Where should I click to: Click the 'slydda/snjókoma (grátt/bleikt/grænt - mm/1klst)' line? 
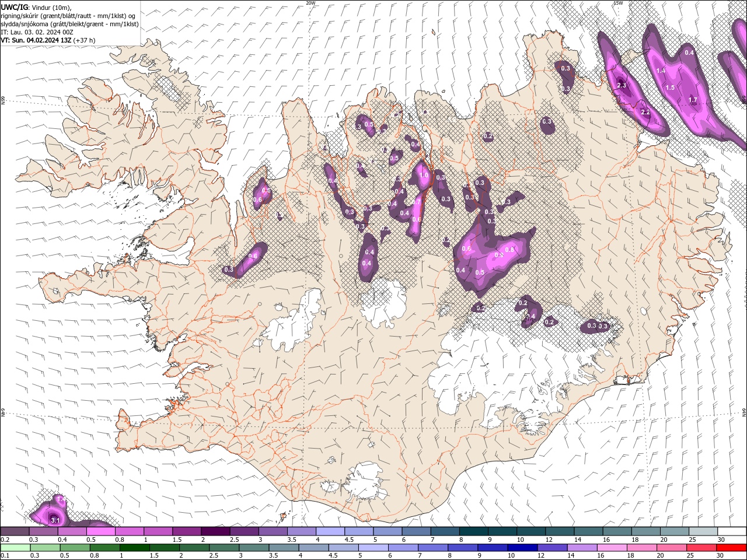pos(69,24)
